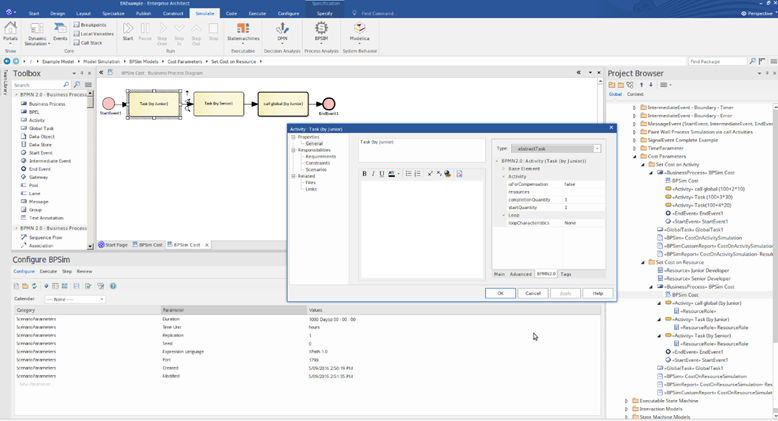Select the Task (by Senior) diagram element

tap(218, 104)
